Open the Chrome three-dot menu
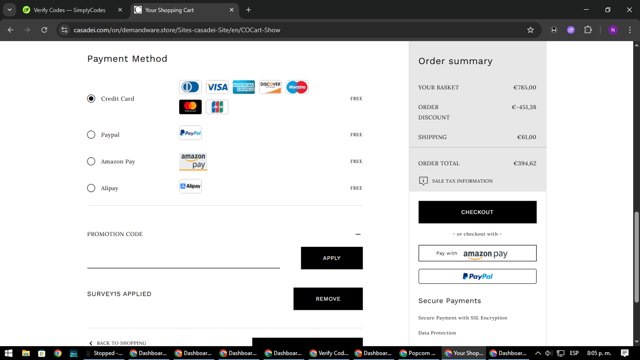This screenshot has height=360, width=640. pyautogui.click(x=630, y=30)
